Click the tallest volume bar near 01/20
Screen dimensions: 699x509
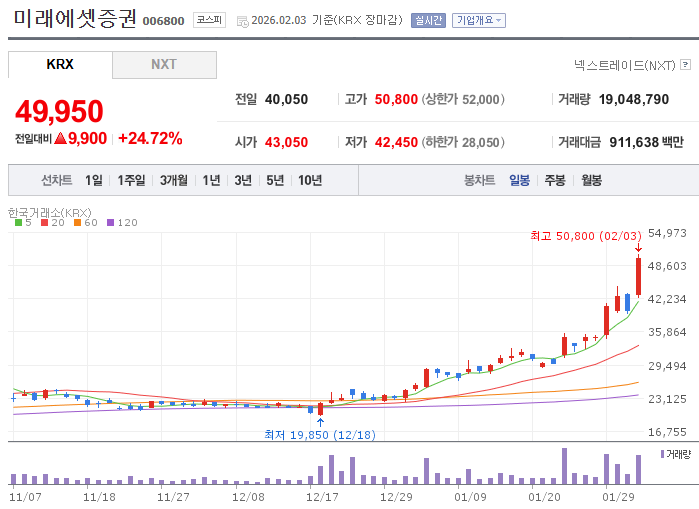pyautogui.click(x=564, y=466)
